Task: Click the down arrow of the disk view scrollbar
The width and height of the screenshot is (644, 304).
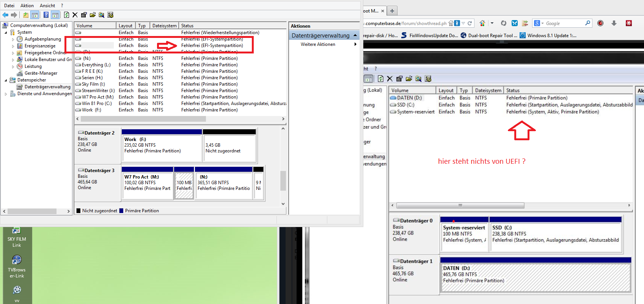Action: point(283,204)
